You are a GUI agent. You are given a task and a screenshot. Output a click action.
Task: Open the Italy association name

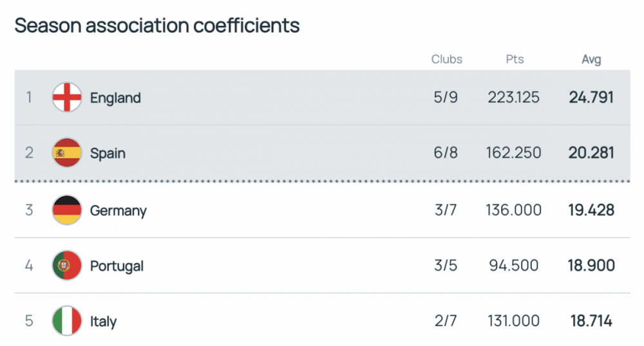click(103, 321)
